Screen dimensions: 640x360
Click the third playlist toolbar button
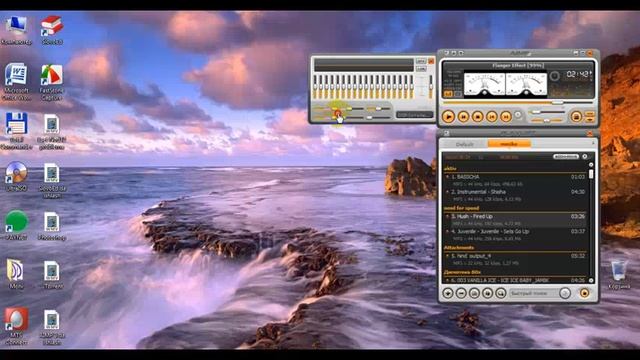pyautogui.click(x=474, y=293)
